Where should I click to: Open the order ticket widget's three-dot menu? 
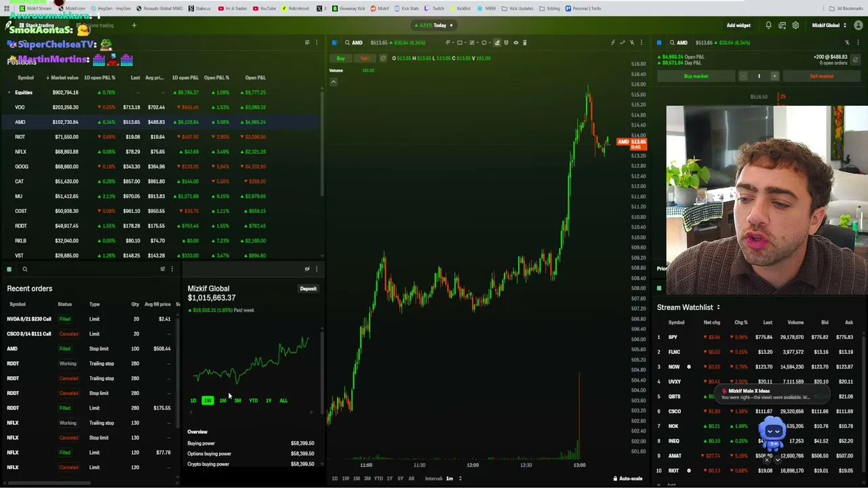(x=857, y=43)
